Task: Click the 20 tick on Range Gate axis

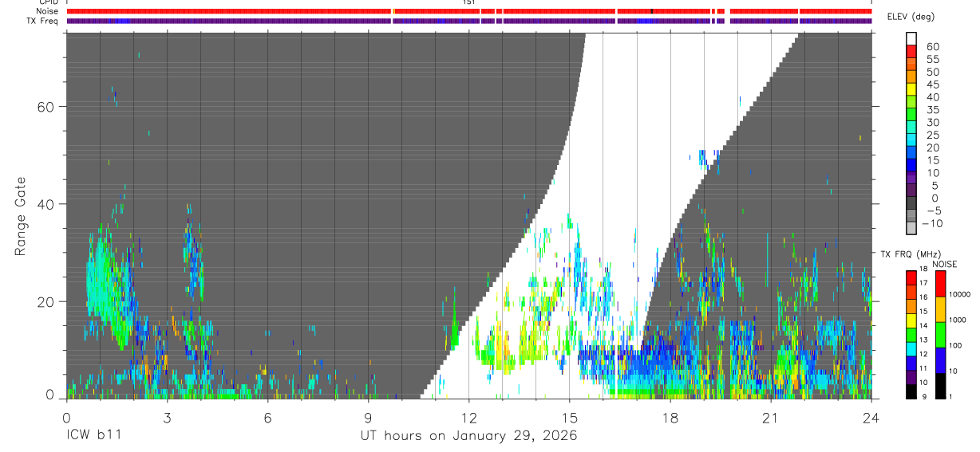Action: tap(45, 301)
